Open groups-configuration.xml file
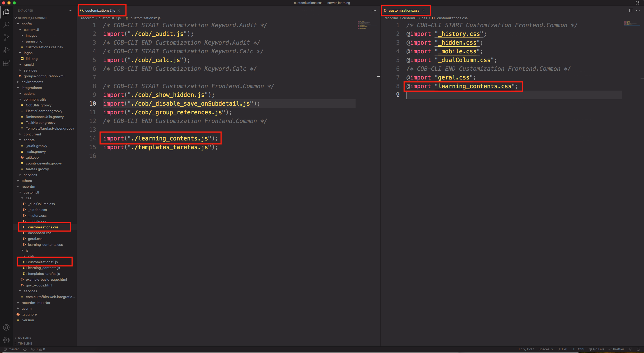Screen dimensions: 644x353 (44, 76)
